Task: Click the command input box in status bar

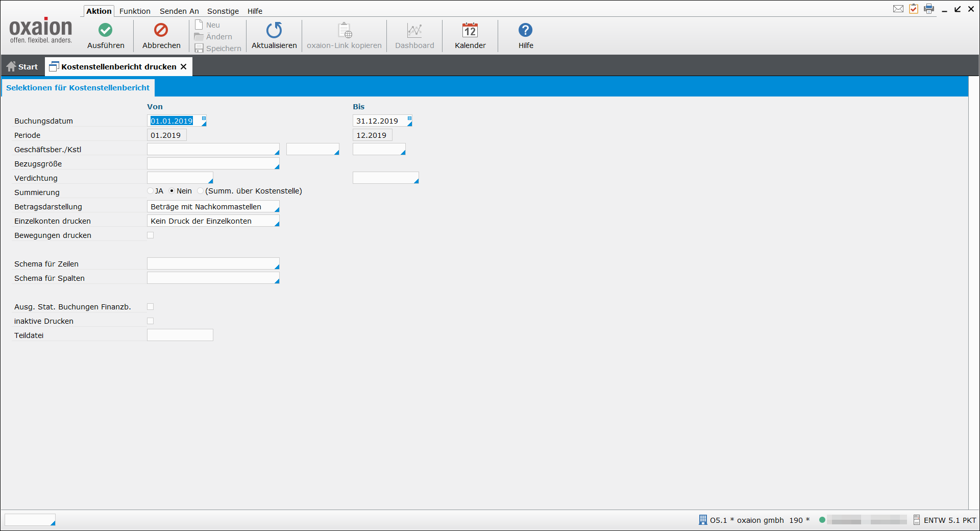Action: tap(30, 520)
